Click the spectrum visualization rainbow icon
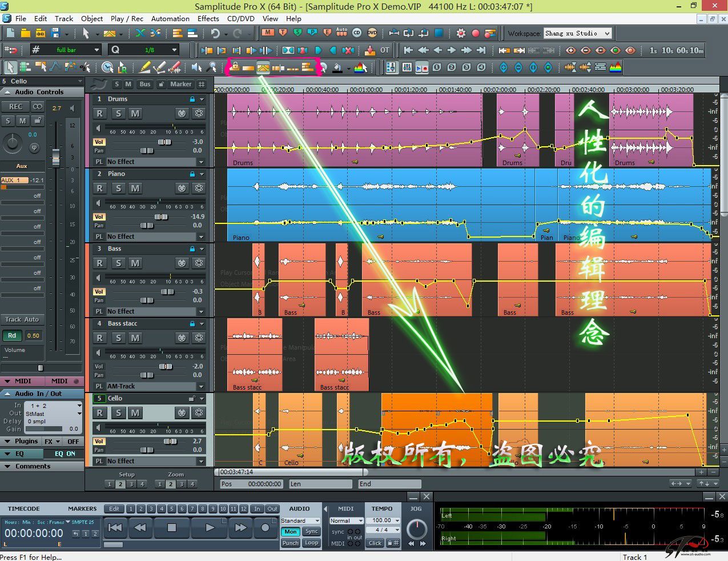 (x=615, y=67)
